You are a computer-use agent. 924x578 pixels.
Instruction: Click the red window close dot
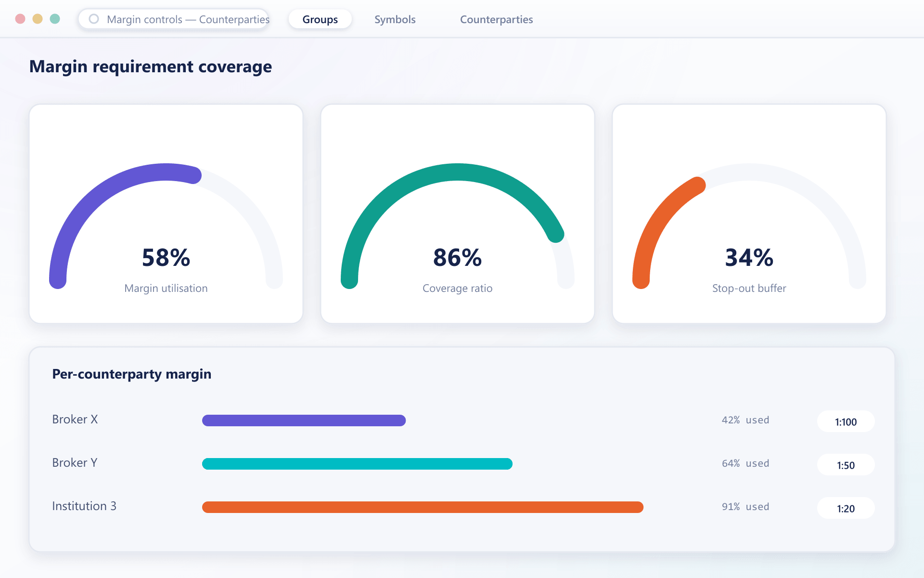pos(20,19)
